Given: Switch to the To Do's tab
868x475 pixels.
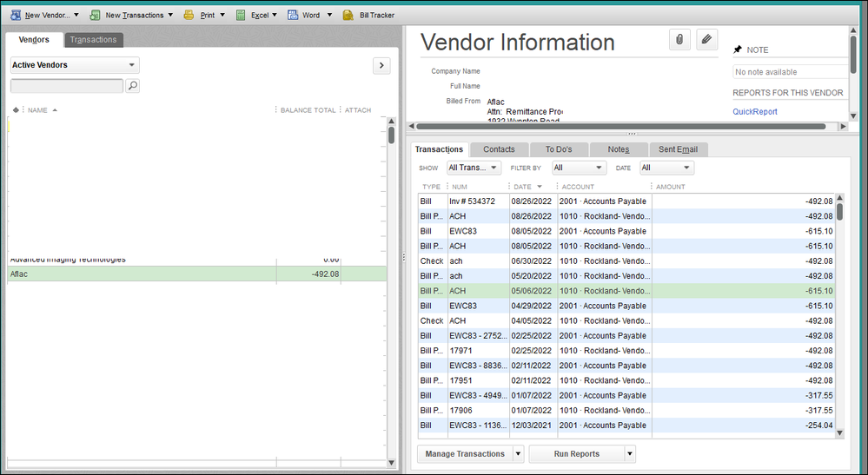Looking at the screenshot, I should (558, 149).
